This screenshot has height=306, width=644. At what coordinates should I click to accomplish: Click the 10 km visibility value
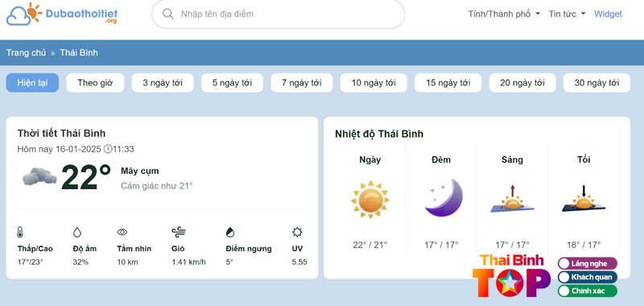click(x=128, y=262)
